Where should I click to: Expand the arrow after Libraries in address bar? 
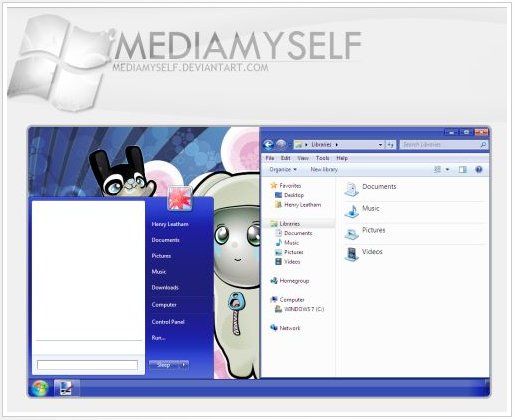tap(337, 145)
